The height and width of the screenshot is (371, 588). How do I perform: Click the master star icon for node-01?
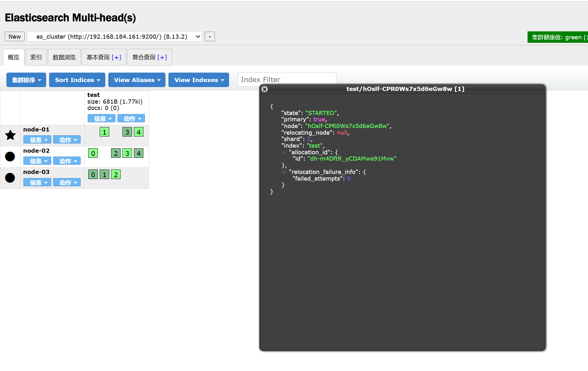pyautogui.click(x=10, y=135)
